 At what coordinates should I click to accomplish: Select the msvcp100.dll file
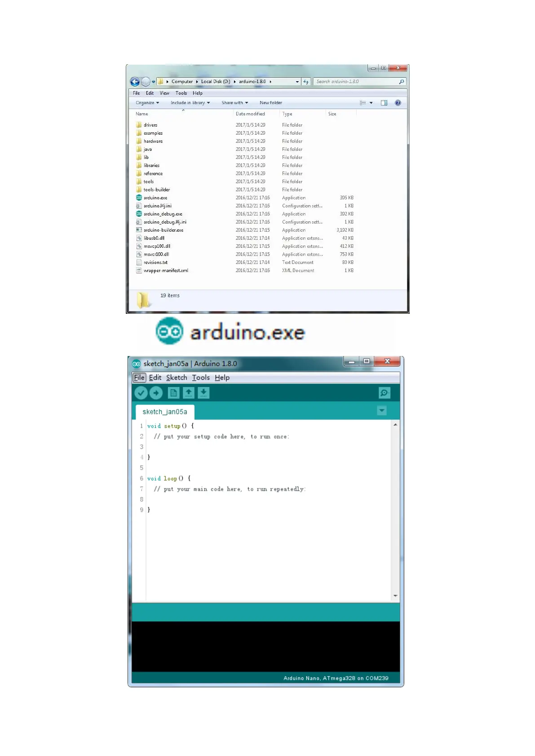tap(157, 246)
